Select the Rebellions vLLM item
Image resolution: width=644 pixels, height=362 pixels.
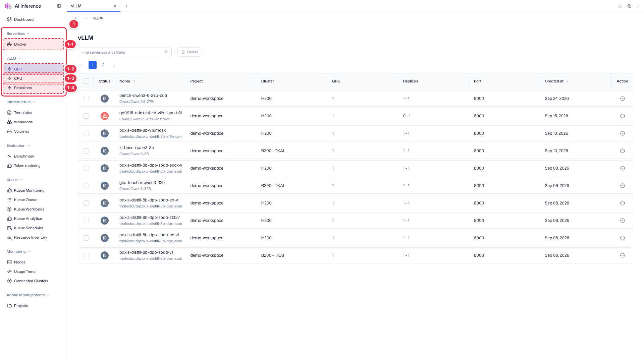click(33, 88)
